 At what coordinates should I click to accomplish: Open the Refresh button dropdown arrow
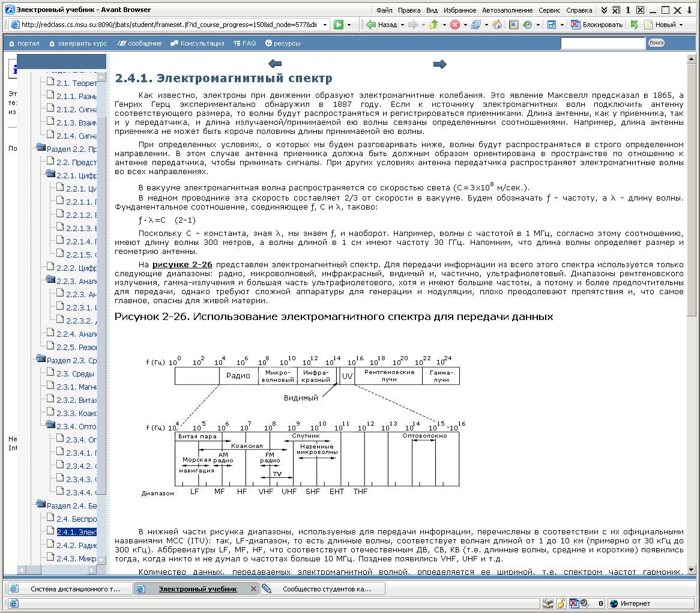click(x=486, y=25)
